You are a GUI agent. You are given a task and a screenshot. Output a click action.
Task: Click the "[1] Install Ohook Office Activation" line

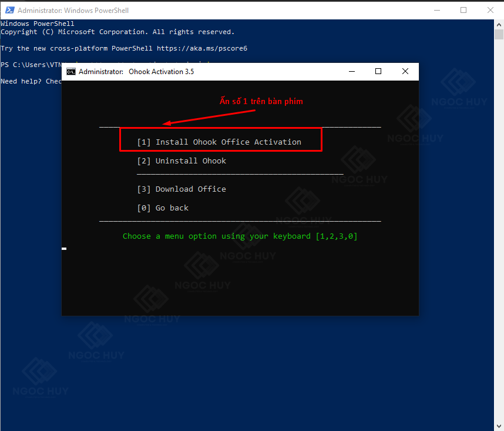coord(219,142)
